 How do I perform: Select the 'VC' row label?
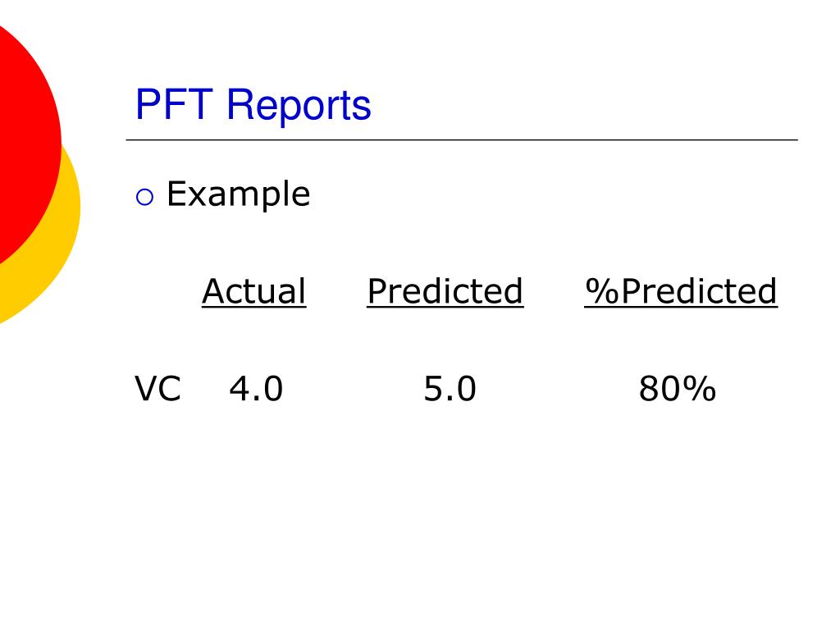pyautogui.click(x=157, y=389)
